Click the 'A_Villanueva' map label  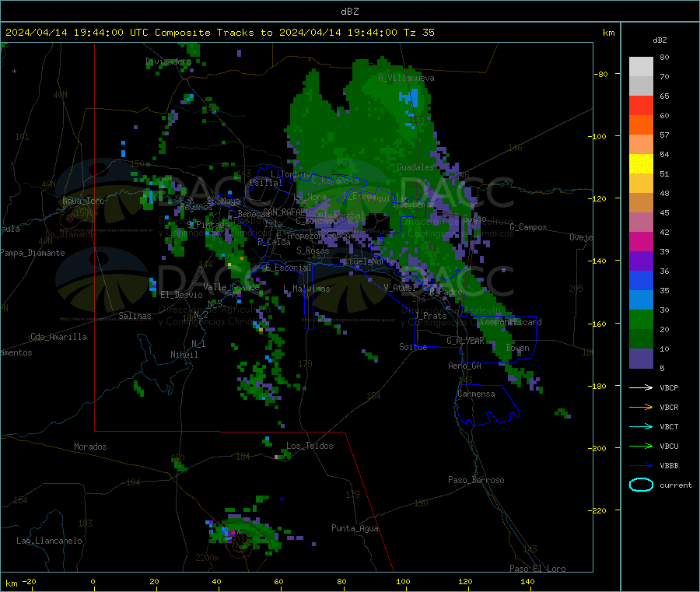[x=406, y=78]
